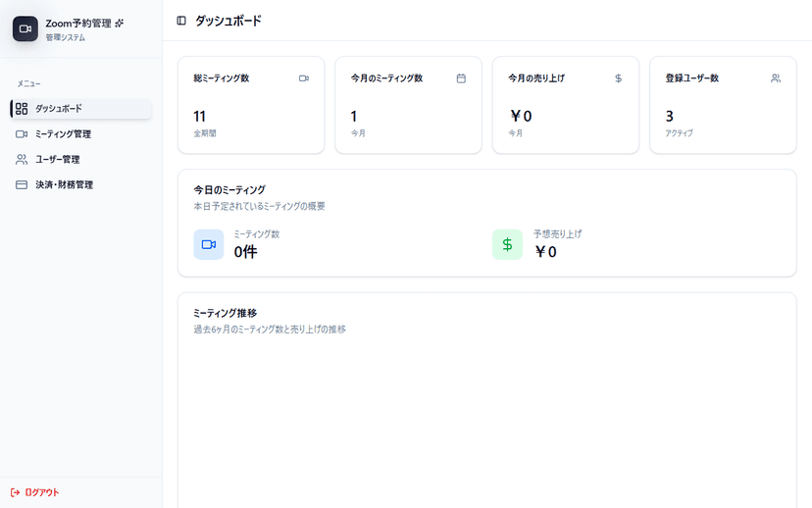The width and height of the screenshot is (812, 508).
Task: Click the Zoom予約管理 app title
Action: click(78, 24)
